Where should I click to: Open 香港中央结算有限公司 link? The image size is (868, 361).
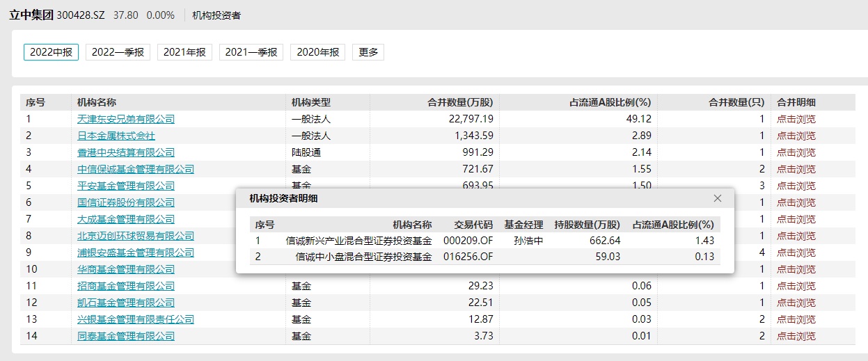pos(126,152)
